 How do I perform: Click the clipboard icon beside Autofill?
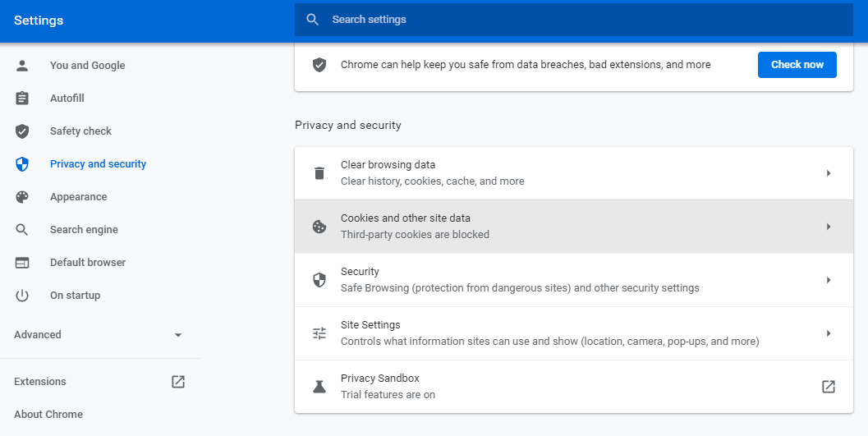pyautogui.click(x=22, y=99)
